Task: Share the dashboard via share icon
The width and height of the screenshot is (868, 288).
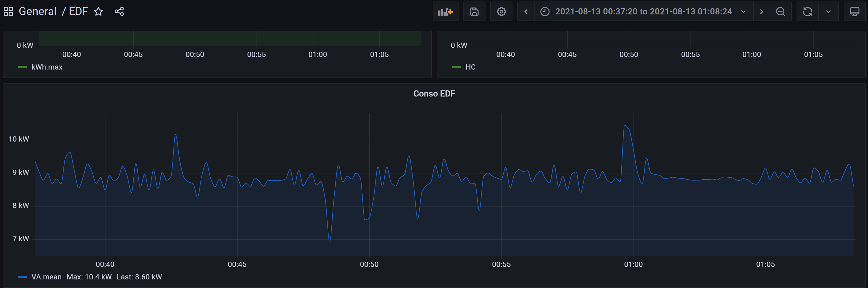Action: pos(119,11)
